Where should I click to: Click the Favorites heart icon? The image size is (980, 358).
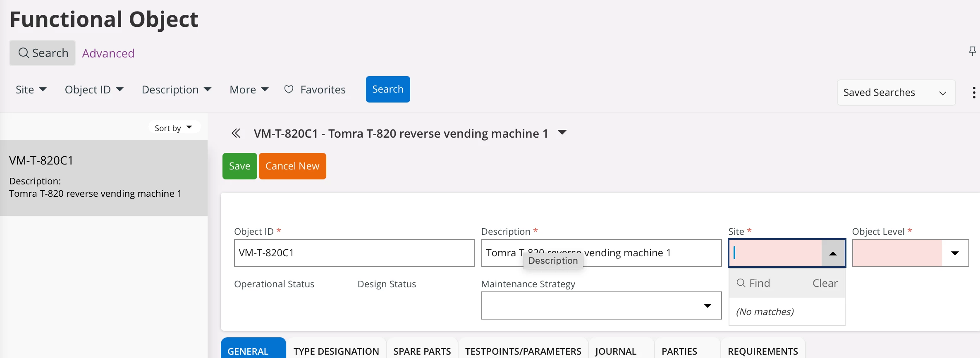click(289, 89)
